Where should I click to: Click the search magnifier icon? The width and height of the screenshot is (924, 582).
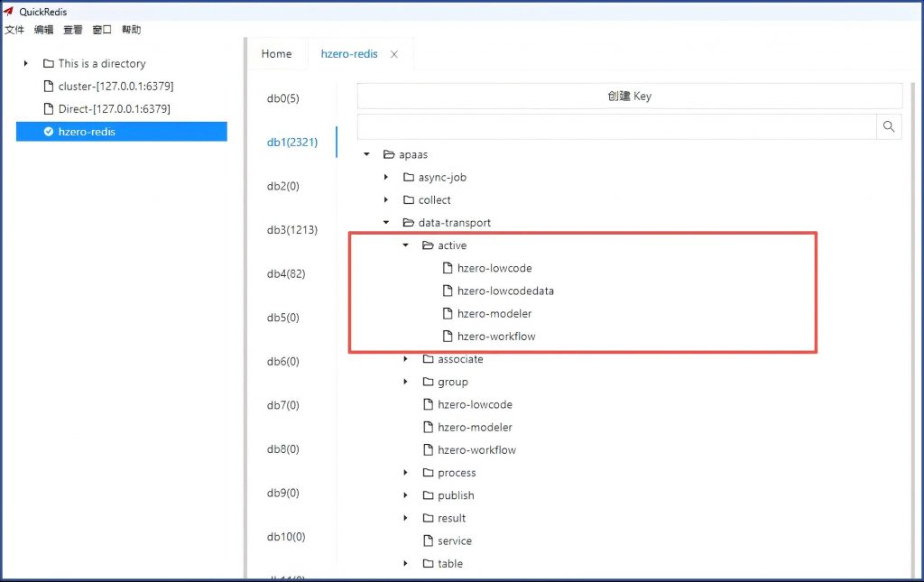[889, 126]
